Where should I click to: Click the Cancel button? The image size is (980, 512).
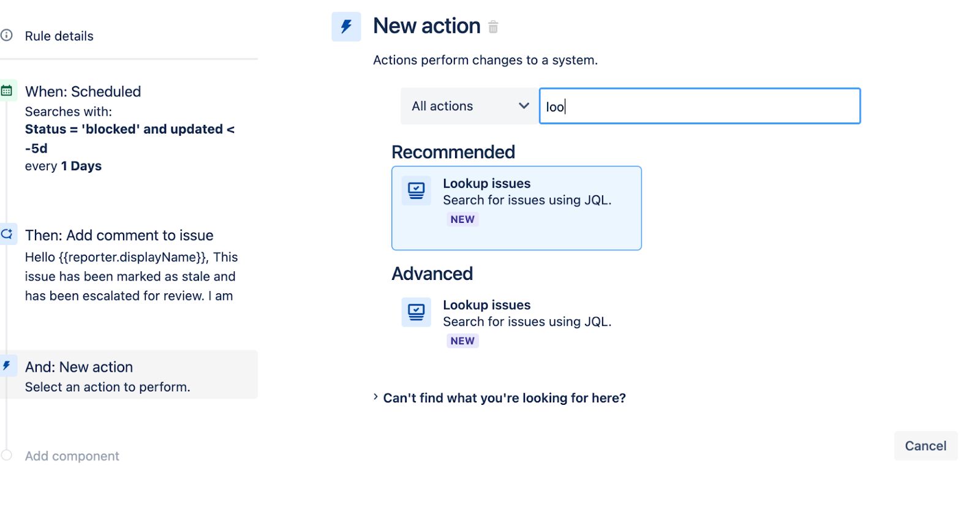pos(925,446)
